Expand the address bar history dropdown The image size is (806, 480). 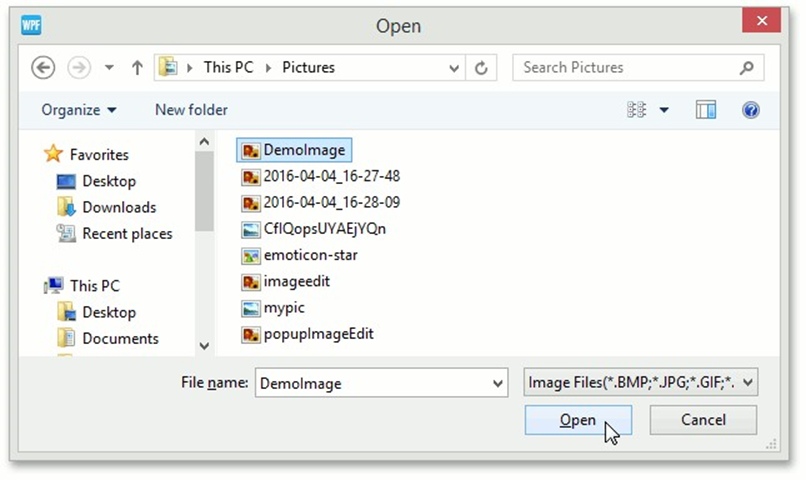point(454,68)
